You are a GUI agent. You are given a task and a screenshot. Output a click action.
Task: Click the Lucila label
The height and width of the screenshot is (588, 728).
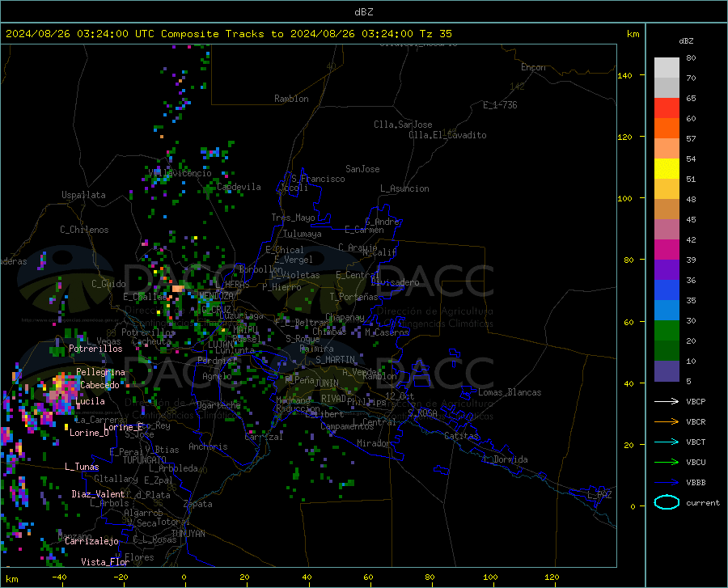(x=90, y=401)
